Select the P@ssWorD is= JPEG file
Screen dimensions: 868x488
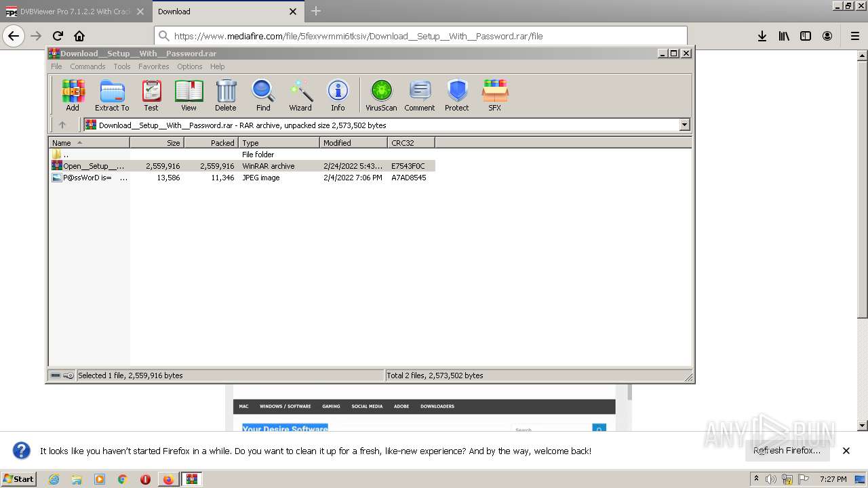(241, 178)
